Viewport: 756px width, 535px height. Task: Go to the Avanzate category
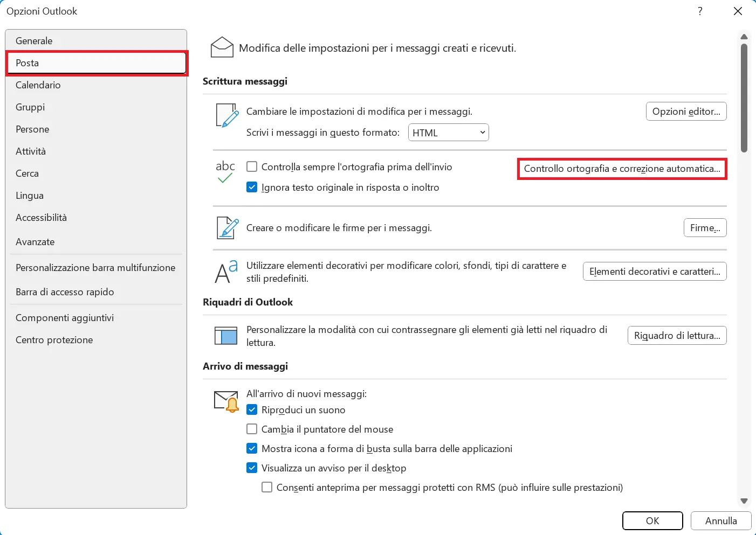click(x=96, y=242)
